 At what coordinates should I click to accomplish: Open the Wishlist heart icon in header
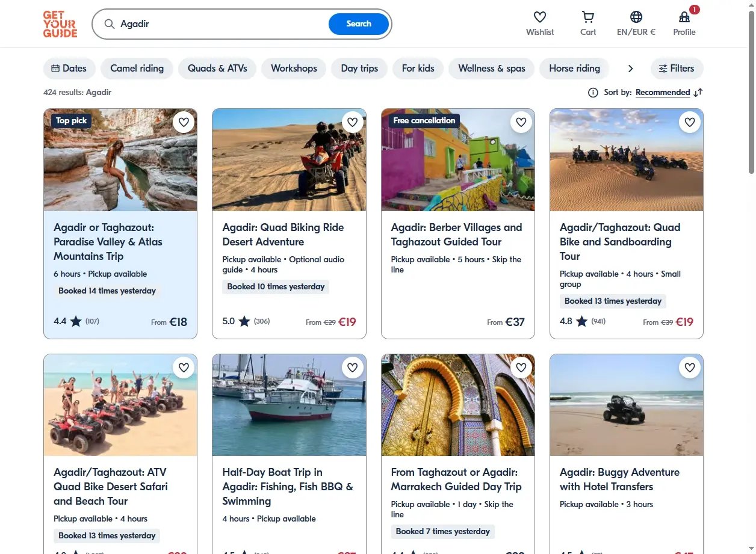click(540, 17)
